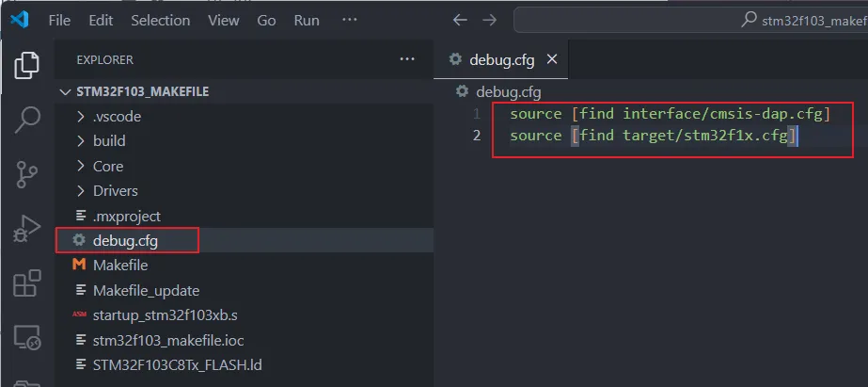Screen dimensions: 868x387
Task: Open the File menu
Action: tap(58, 20)
